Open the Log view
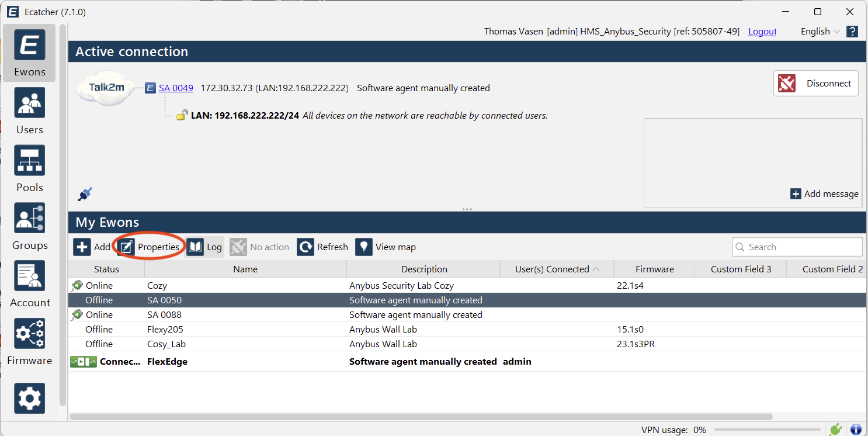The height and width of the screenshot is (436, 868). click(x=204, y=247)
